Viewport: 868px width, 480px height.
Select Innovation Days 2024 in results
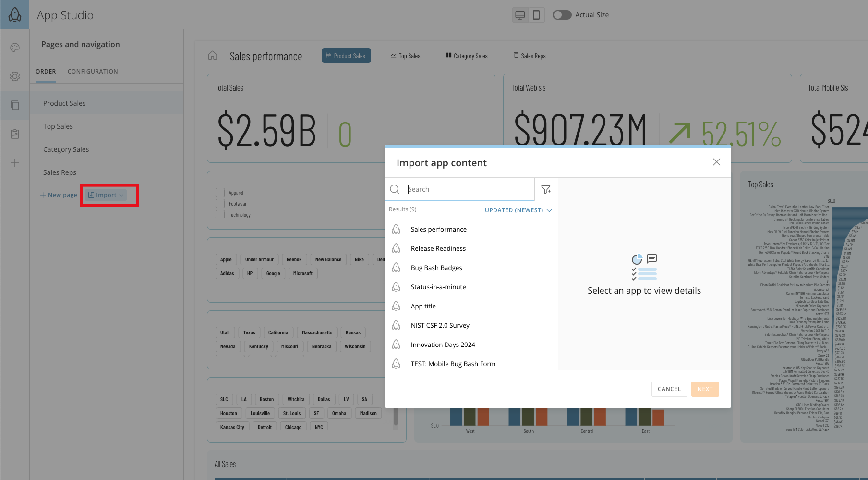[x=471, y=345]
